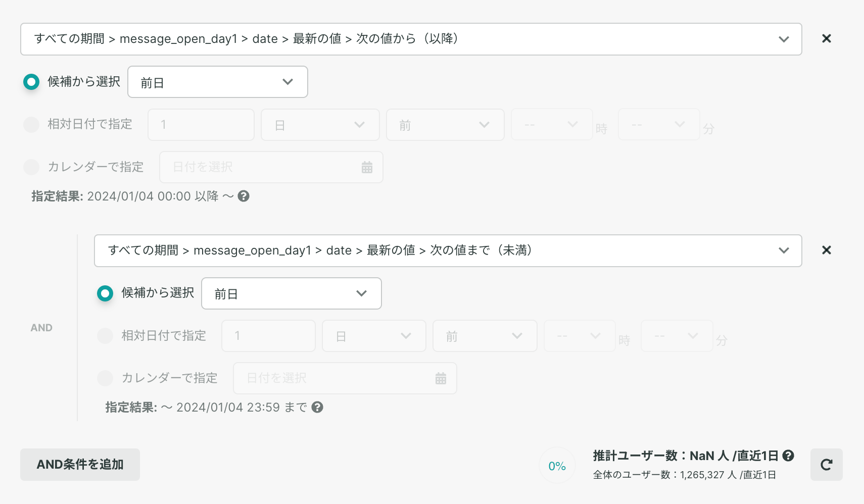The image size is (864, 504).
Task: Click the AND条件を追加 button
Action: 80,465
